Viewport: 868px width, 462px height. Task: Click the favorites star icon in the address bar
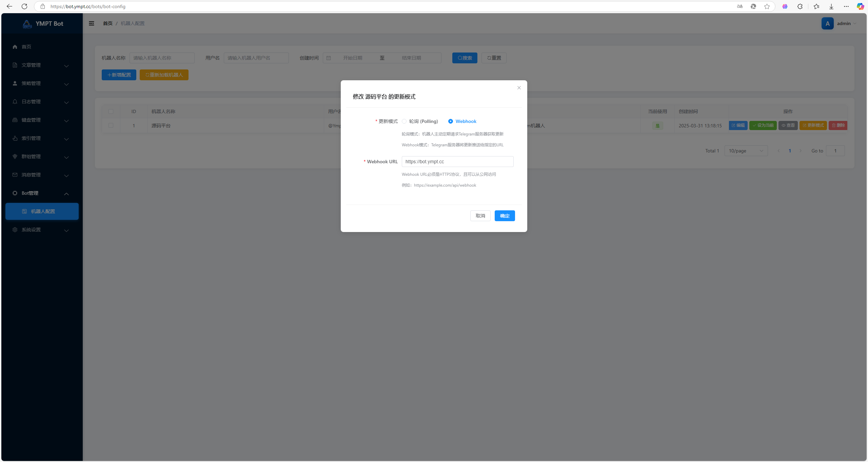click(x=767, y=6)
